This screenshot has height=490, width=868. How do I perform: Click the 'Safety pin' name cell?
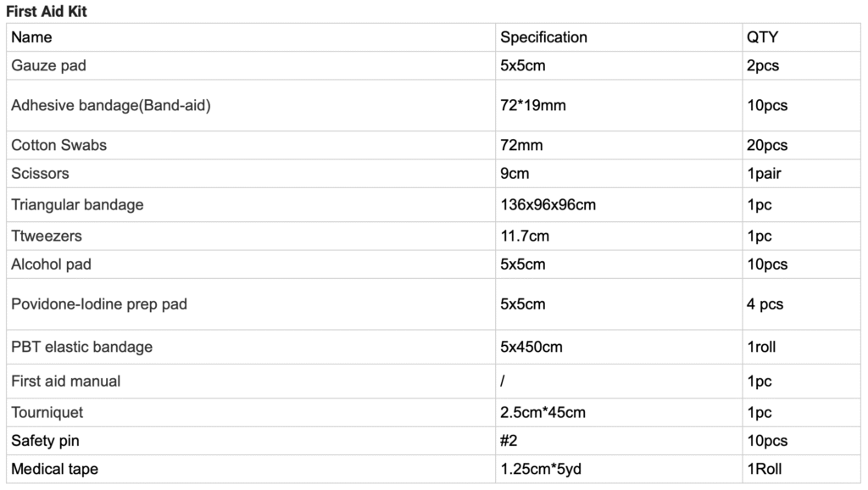click(x=46, y=440)
